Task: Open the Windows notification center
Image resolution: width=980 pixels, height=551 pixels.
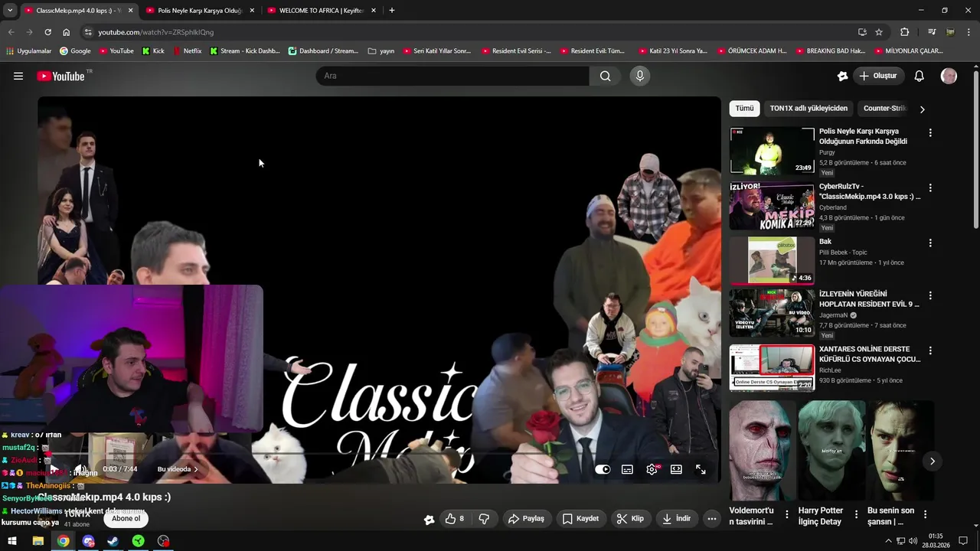Action: tap(963, 541)
